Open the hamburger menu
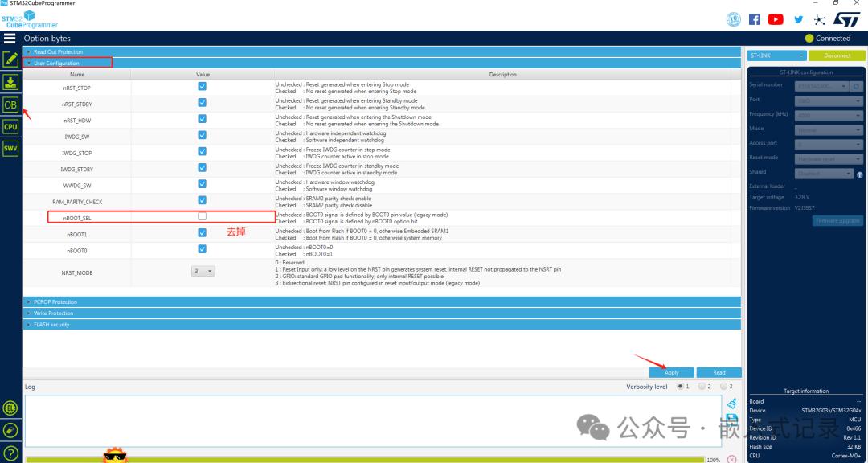868x463 pixels. [x=10, y=39]
